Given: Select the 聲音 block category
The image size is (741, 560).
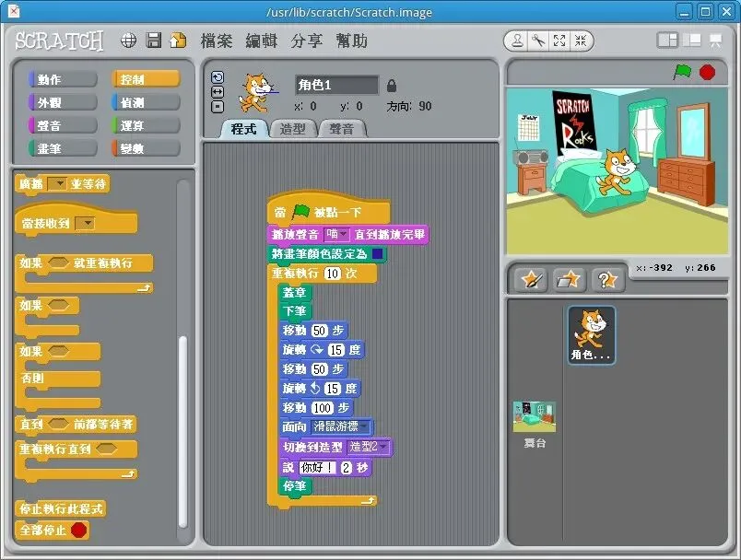Looking at the screenshot, I should coord(63,125).
